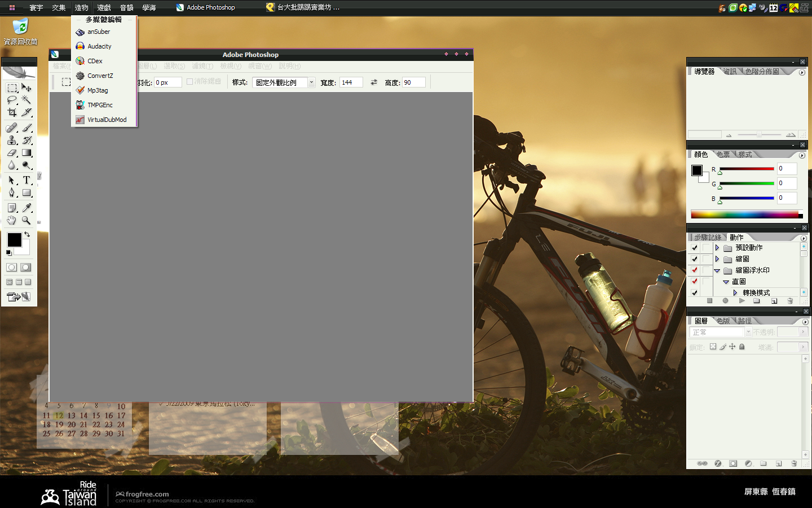Click swap width and height button
Image resolution: width=812 pixels, height=508 pixels.
point(373,82)
